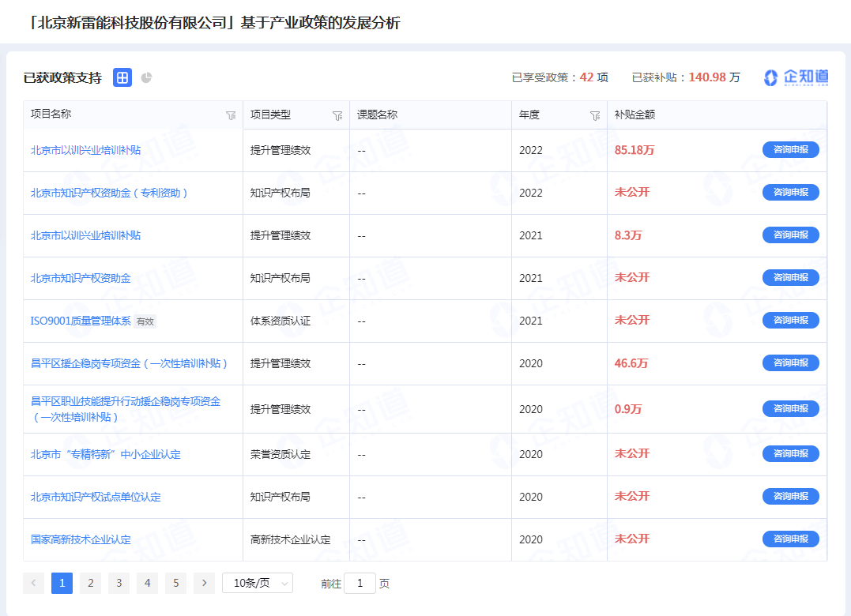
Task: Click the page title 北京新雷能科技股份有限公司 heading
Action: coord(215,23)
